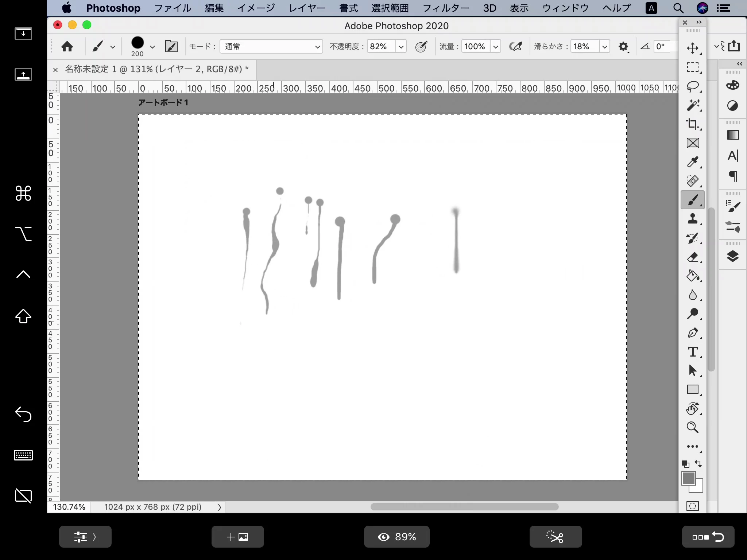Click the 89% view button

(x=396, y=537)
